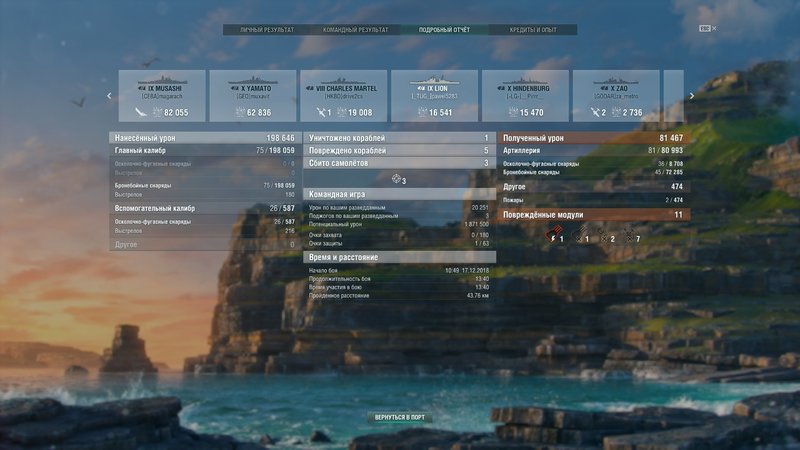Click the Lion ship silhouette
Viewport: 800px width, 450px height.
pyautogui.click(x=435, y=80)
